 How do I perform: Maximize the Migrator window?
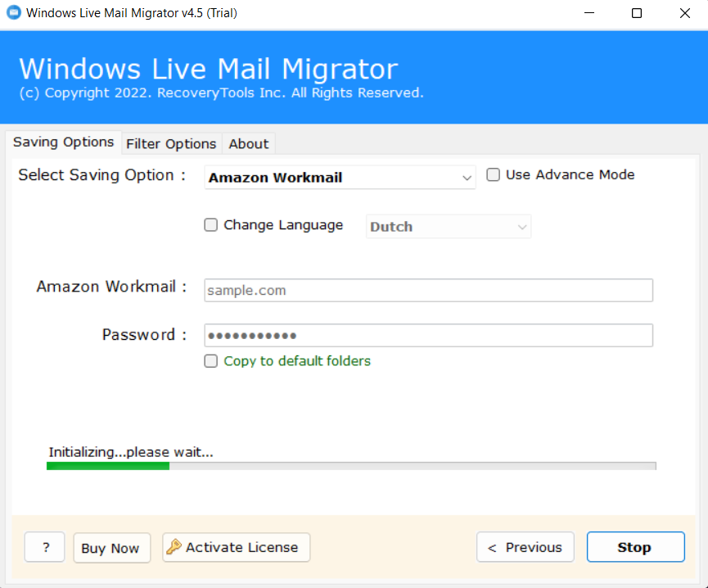637,13
